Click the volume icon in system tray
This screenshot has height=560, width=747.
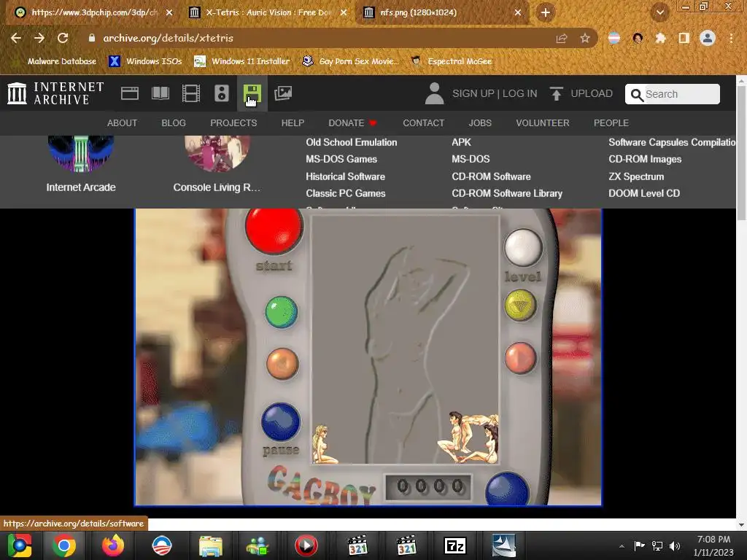pos(675,545)
